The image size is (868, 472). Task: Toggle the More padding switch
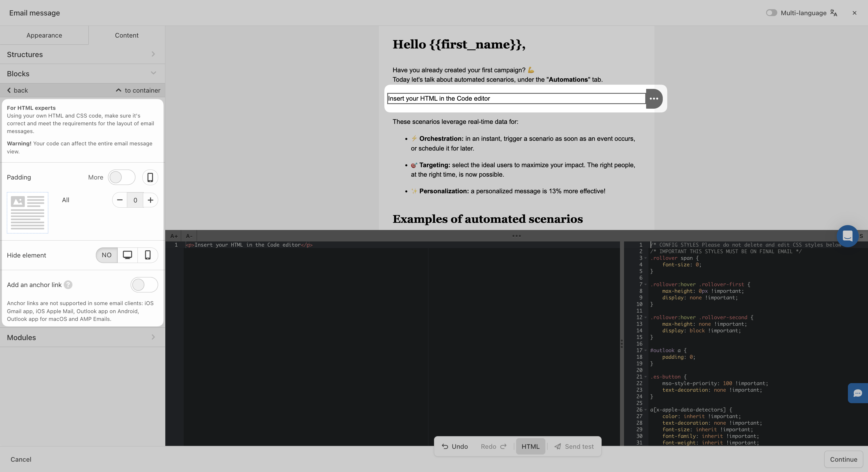(121, 178)
